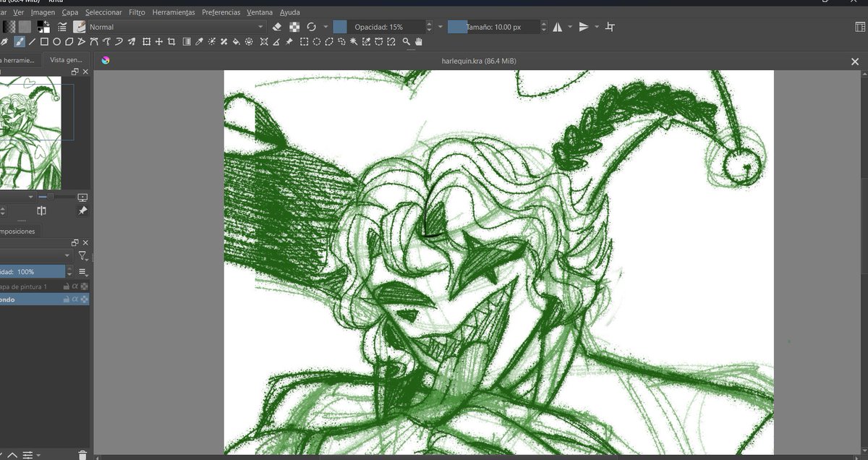868x460 pixels.
Task: Select the gradient tool
Action: click(186, 41)
